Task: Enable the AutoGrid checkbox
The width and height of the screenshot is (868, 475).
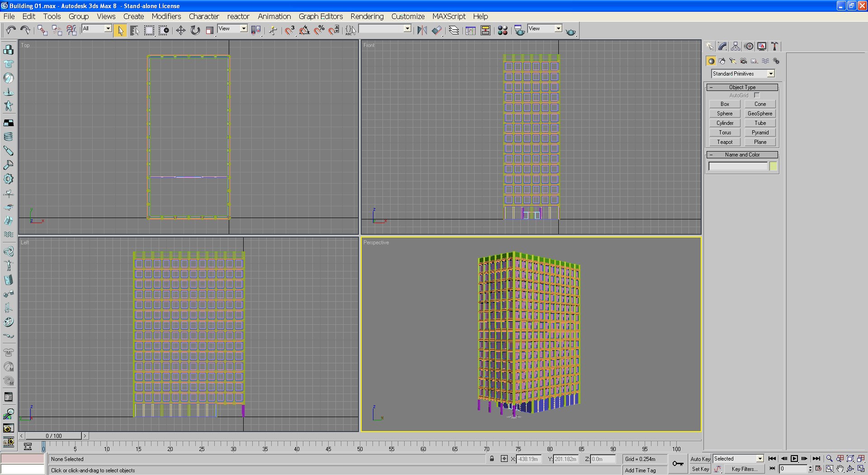Action: pyautogui.click(x=757, y=95)
